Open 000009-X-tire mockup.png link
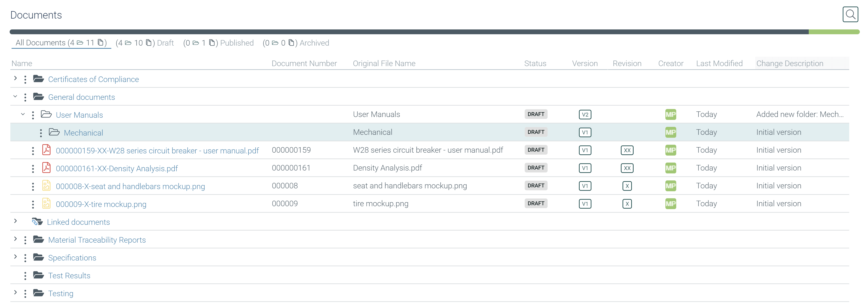This screenshot has width=868, height=308. tap(101, 205)
